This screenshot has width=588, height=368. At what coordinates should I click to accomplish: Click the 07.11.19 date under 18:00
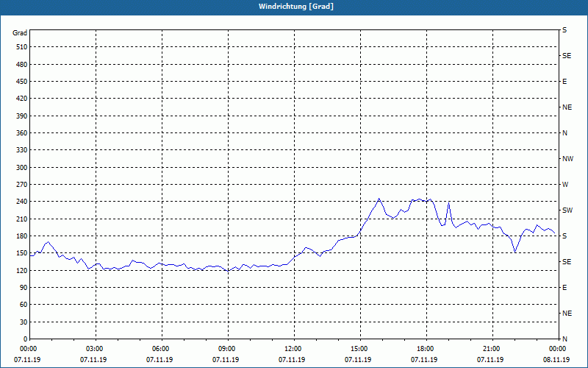[x=424, y=360]
